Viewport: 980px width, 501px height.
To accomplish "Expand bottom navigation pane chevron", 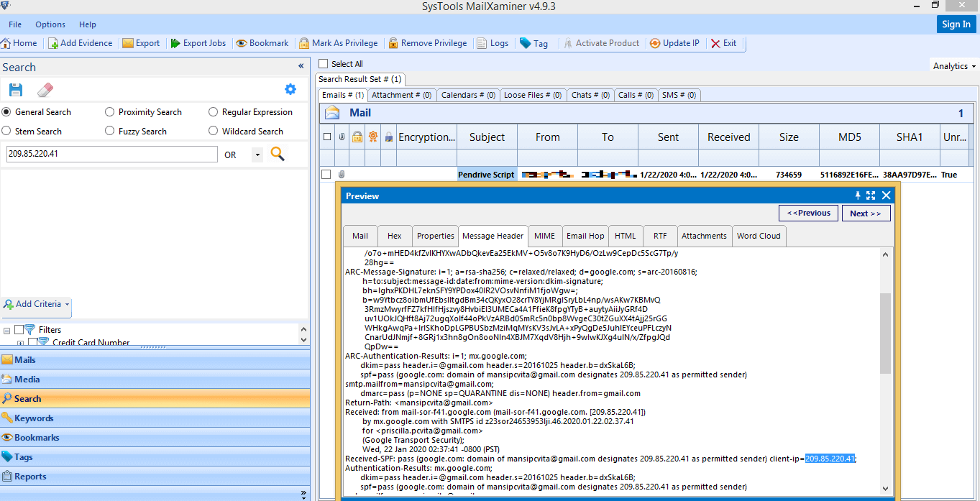I will 303,493.
